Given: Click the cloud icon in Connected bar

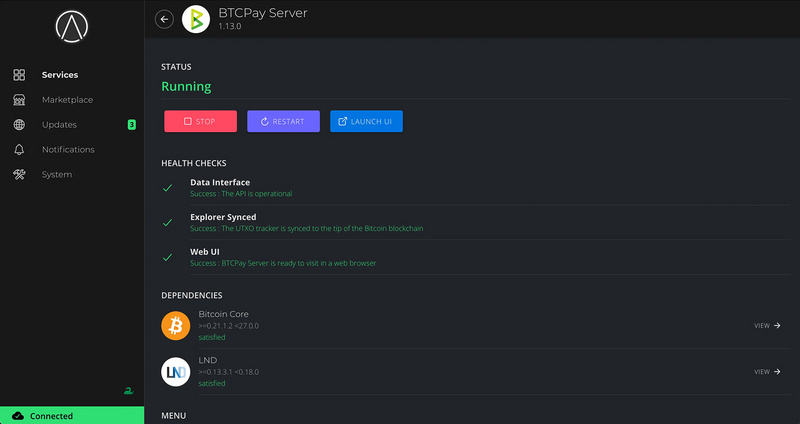Looking at the screenshot, I should click(17, 415).
